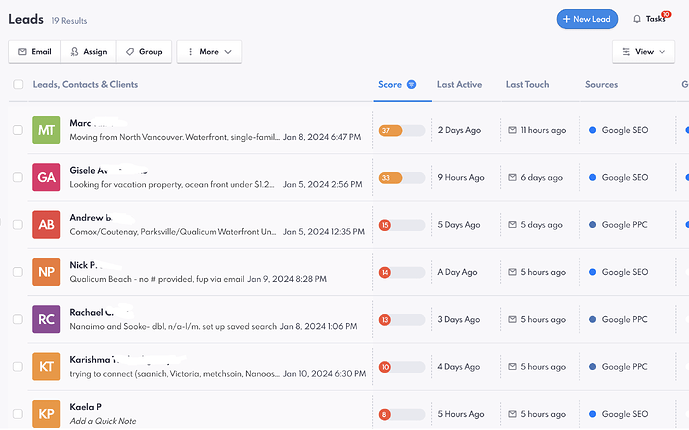This screenshot has width=689, height=430.
Task: Select the Kaela P lead checkbox
Action: (x=18, y=414)
